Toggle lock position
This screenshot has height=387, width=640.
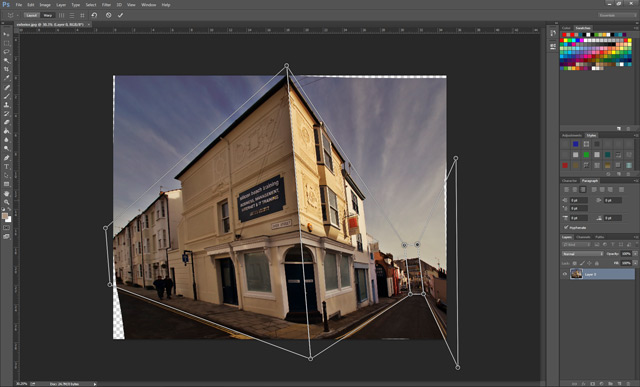589,263
